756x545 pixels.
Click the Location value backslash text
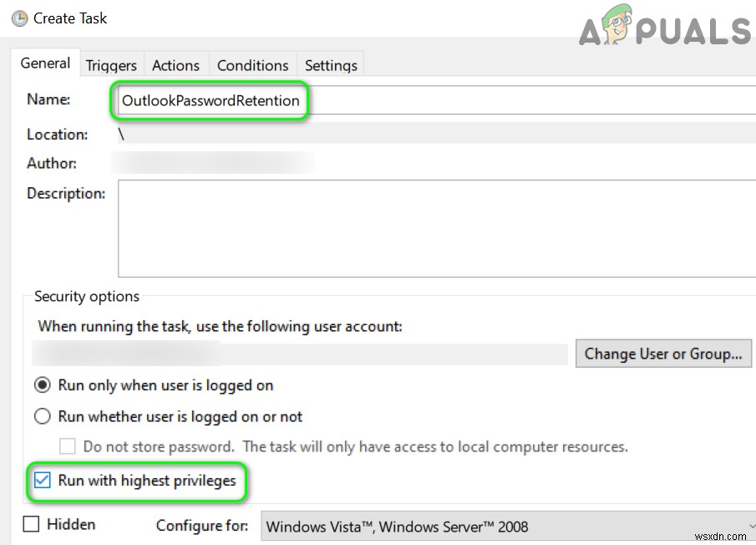(x=121, y=135)
